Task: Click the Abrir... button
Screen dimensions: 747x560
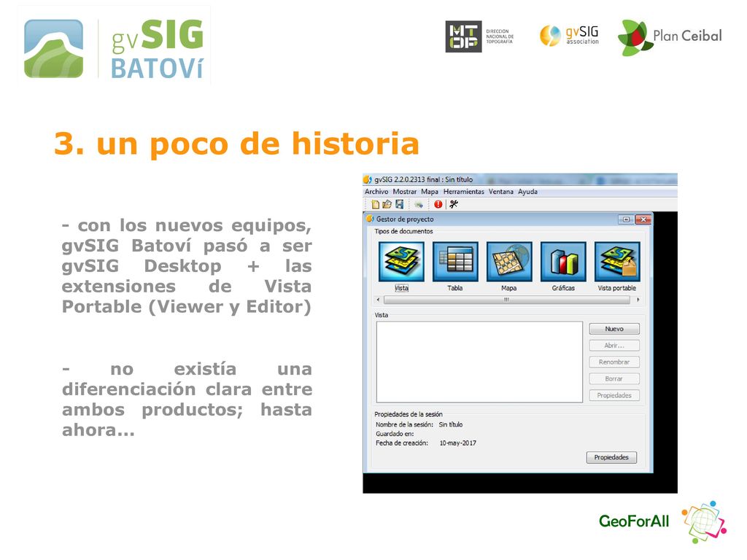Action: [x=614, y=345]
